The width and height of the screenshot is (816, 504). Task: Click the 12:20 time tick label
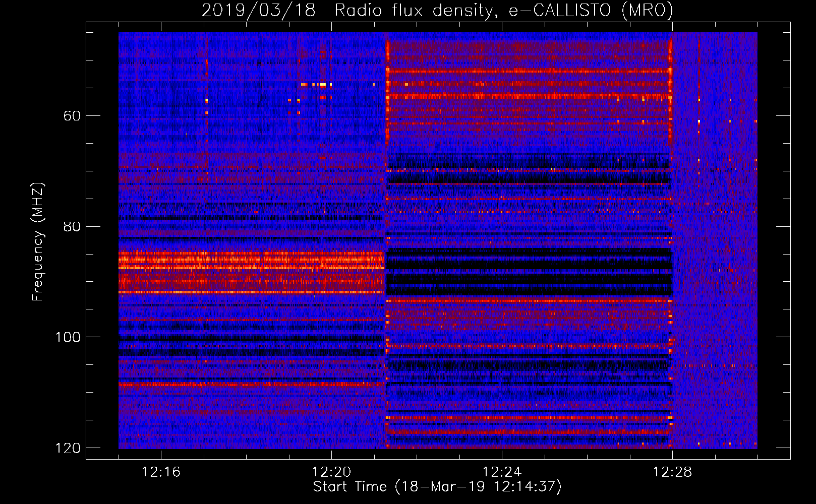click(331, 472)
